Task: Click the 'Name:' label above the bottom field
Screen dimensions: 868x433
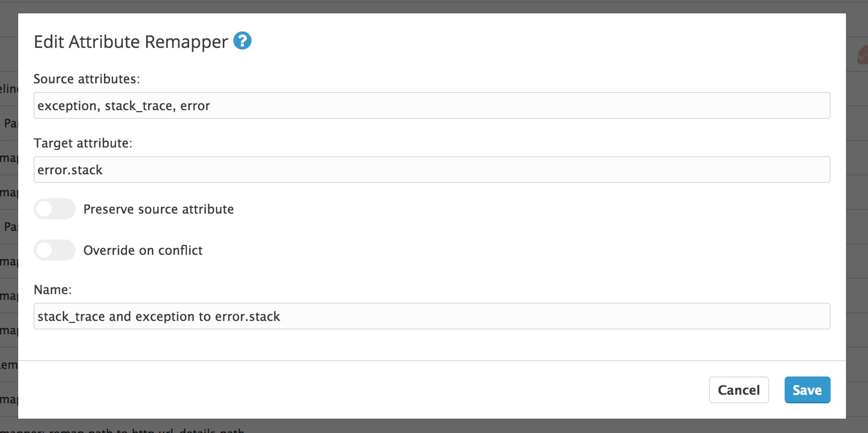Action: [x=52, y=289]
